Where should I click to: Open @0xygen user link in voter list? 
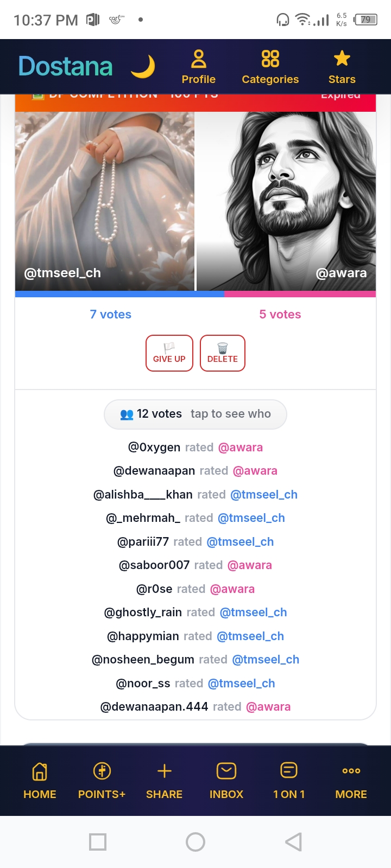(154, 448)
